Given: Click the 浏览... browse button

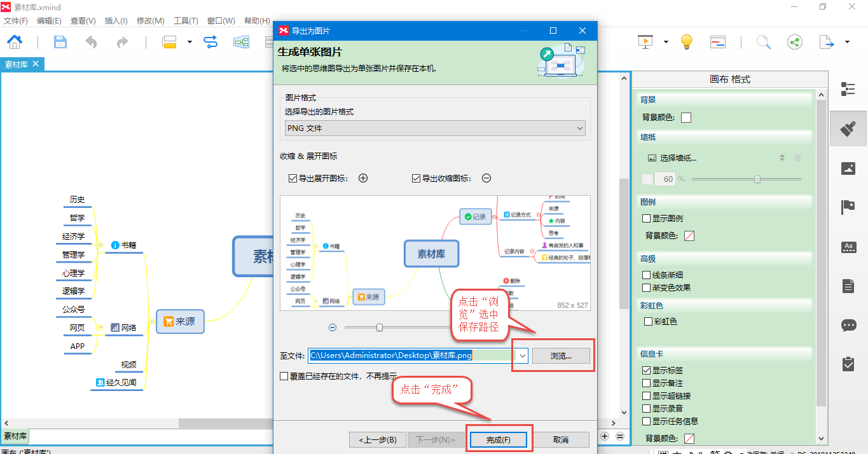Looking at the screenshot, I should pos(561,355).
